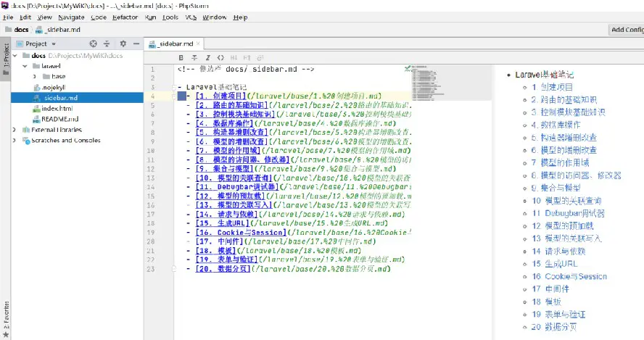Click the docs folder icon in navigation bar
Screen dimensions: 644x340
pos(8,30)
